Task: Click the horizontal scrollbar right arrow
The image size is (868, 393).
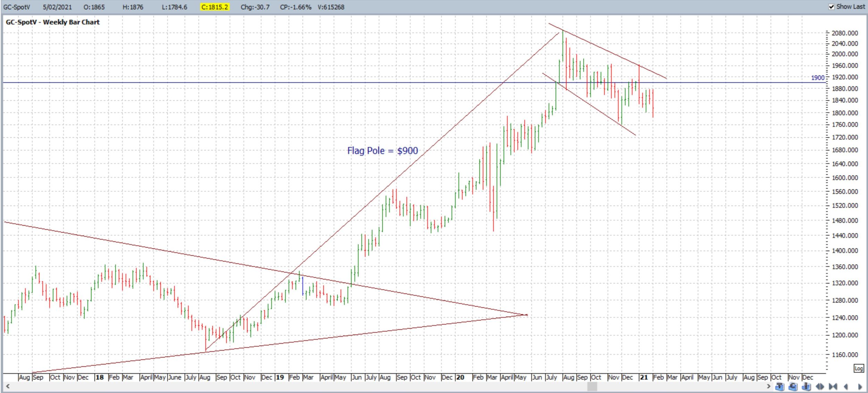Action: click(x=769, y=386)
